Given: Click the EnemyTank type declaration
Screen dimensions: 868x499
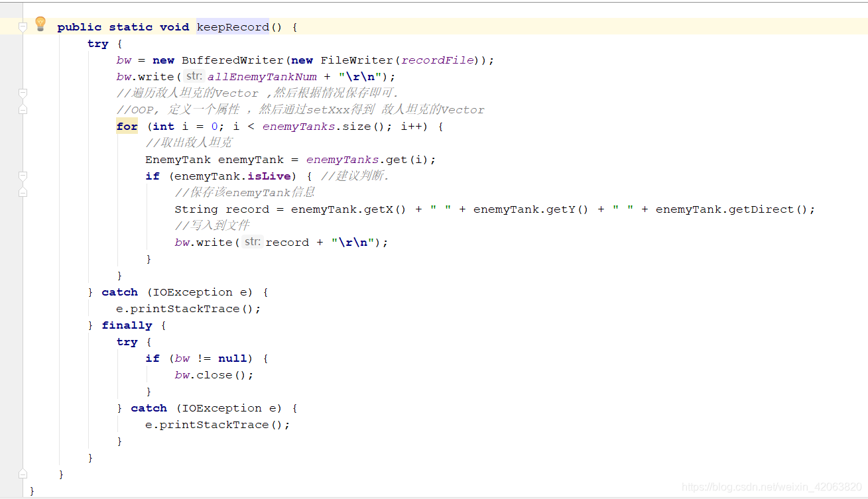Looking at the screenshot, I should click(178, 160).
